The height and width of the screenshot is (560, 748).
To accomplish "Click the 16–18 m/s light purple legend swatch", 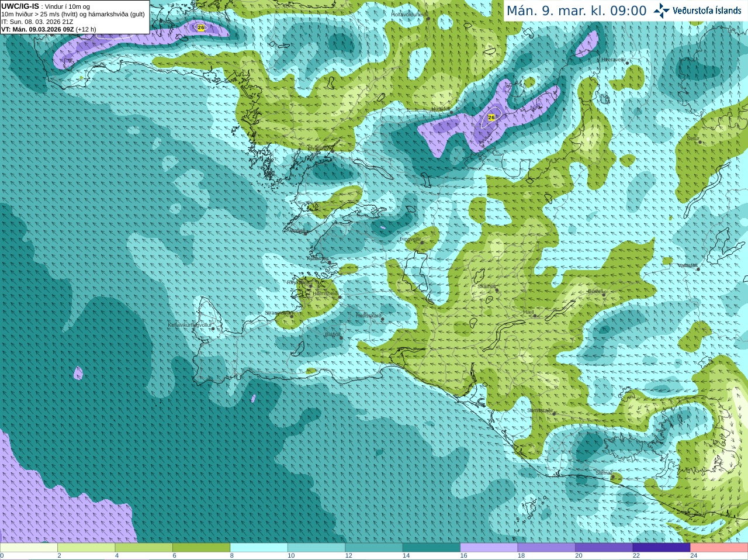I will click(x=489, y=548).
